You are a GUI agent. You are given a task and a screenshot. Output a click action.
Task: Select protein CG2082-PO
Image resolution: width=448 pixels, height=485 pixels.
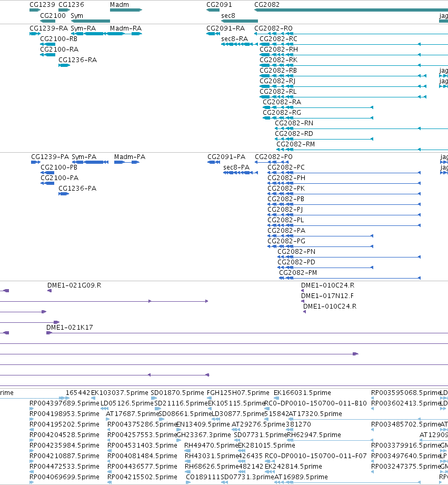[x=274, y=157]
